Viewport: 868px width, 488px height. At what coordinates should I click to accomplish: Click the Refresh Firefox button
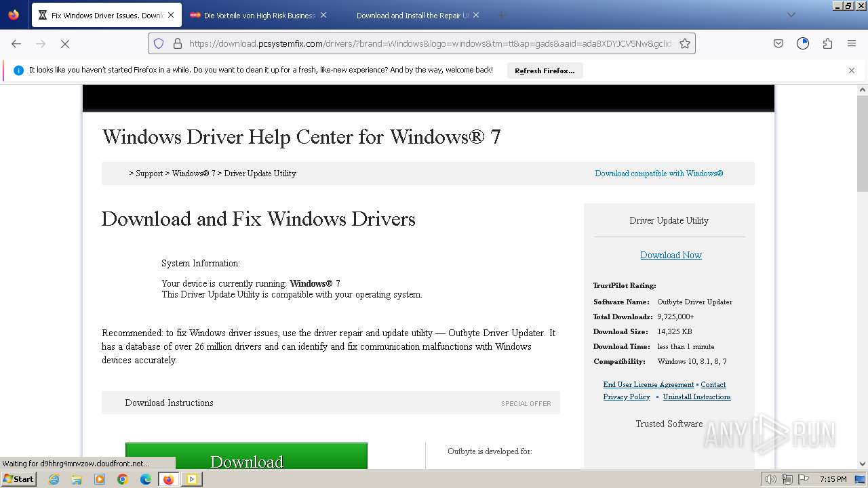pos(545,70)
